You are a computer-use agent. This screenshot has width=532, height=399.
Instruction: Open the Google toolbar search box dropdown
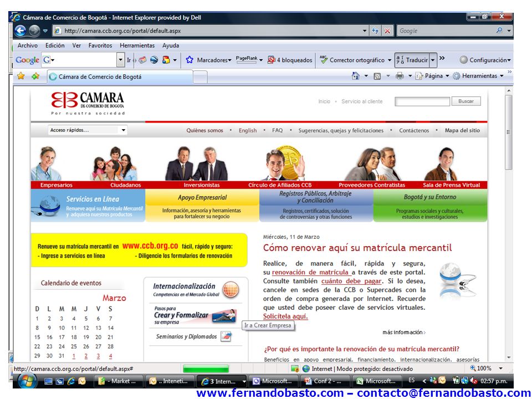point(120,60)
